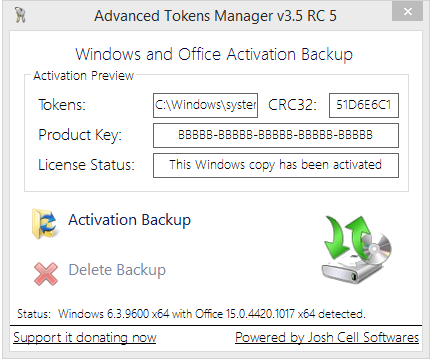Click the red X Delete Backup icon

[46, 274]
